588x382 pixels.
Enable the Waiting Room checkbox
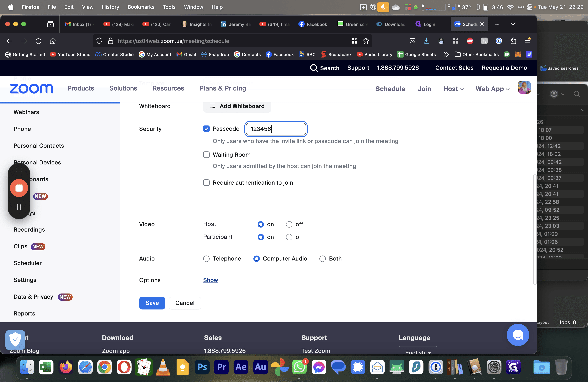point(206,155)
